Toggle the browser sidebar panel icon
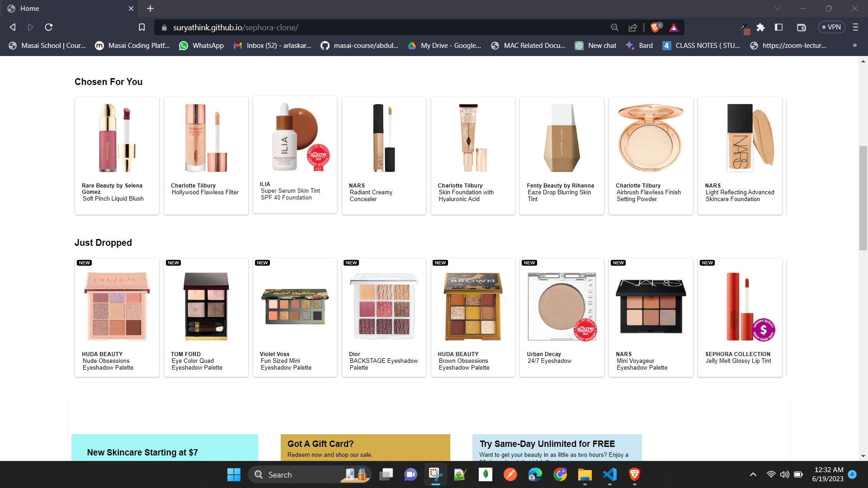 pyautogui.click(x=778, y=27)
